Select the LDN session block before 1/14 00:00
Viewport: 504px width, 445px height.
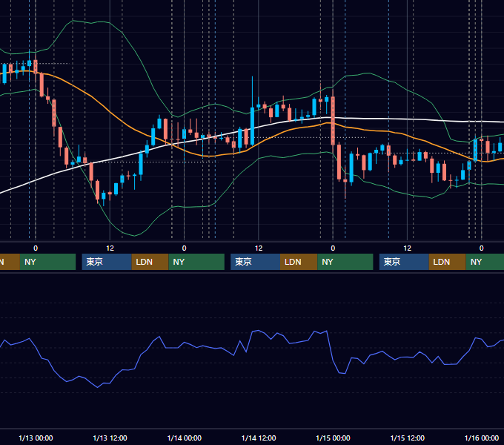click(x=150, y=262)
